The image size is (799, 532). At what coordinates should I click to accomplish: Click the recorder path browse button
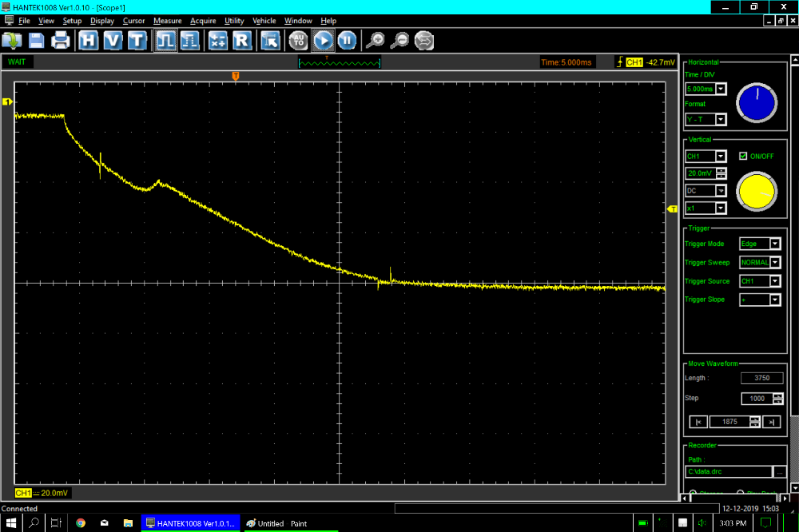tap(780, 473)
